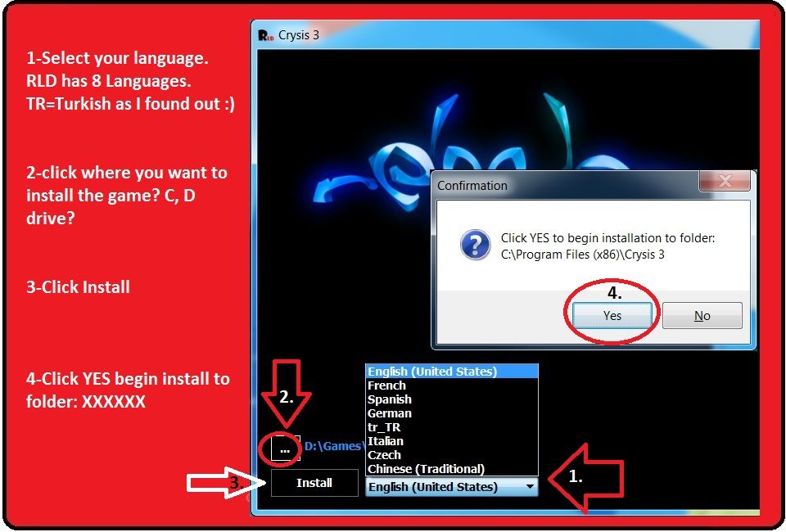Screen dimensions: 786x532
Task: Click the Install button
Action: pyautogui.click(x=314, y=483)
